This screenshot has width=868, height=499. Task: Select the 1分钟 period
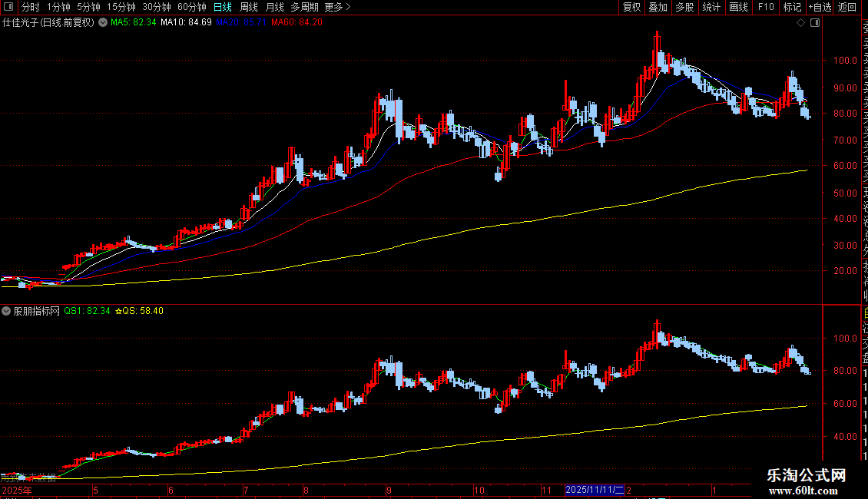click(58, 7)
